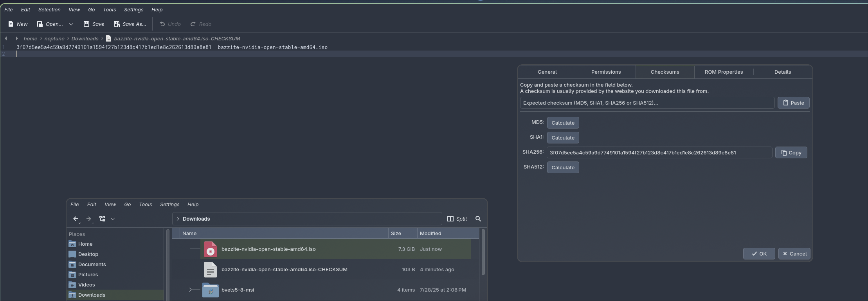Click the Save toolbar button
Viewport: 868px width, 301px height.
94,24
